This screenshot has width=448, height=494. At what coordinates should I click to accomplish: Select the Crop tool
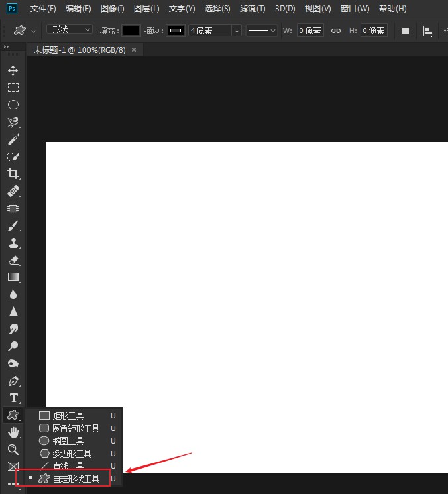(x=13, y=174)
